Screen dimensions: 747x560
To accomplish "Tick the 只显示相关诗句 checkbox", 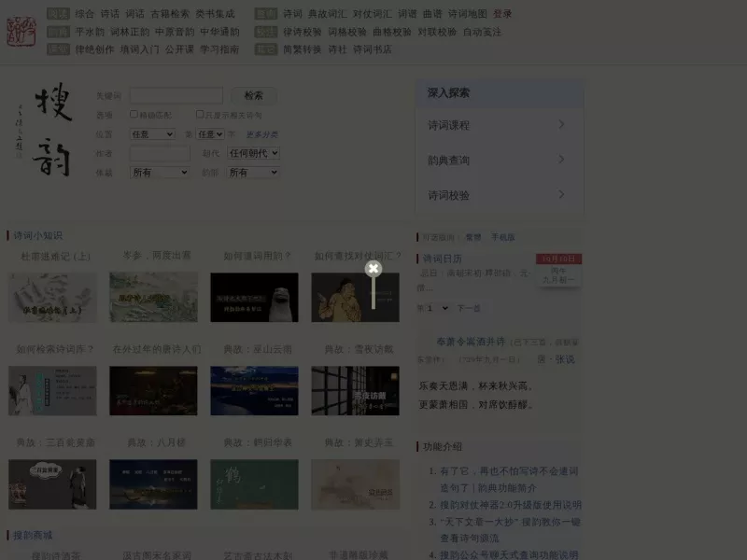I will (x=200, y=114).
